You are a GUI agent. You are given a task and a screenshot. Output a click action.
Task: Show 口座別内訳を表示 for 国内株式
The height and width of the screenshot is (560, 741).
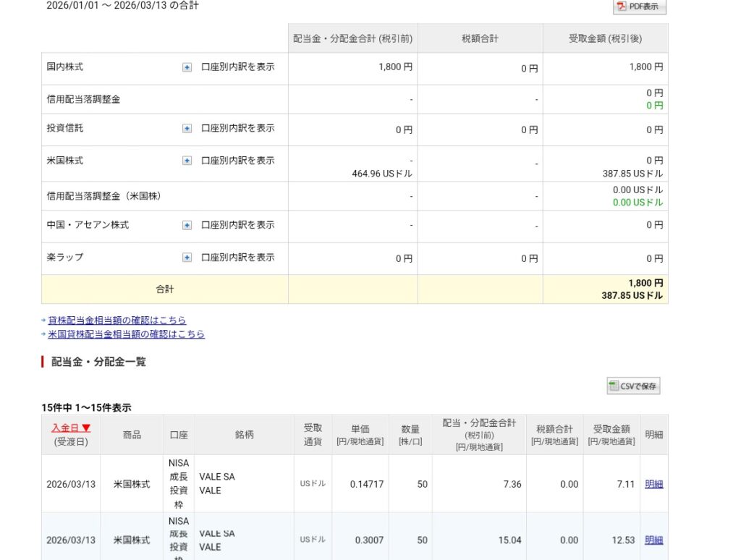(237, 67)
